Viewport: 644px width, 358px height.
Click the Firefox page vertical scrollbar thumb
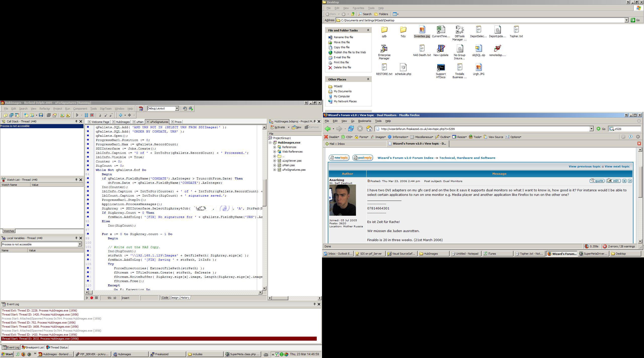click(x=640, y=182)
